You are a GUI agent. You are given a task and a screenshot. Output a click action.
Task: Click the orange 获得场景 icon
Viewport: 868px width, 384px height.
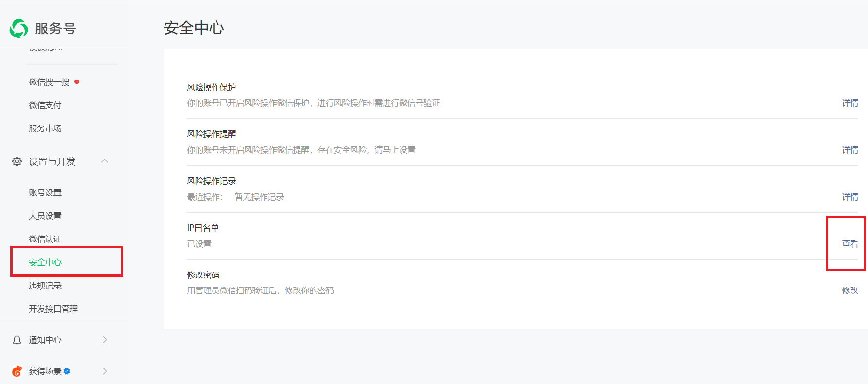tap(17, 371)
